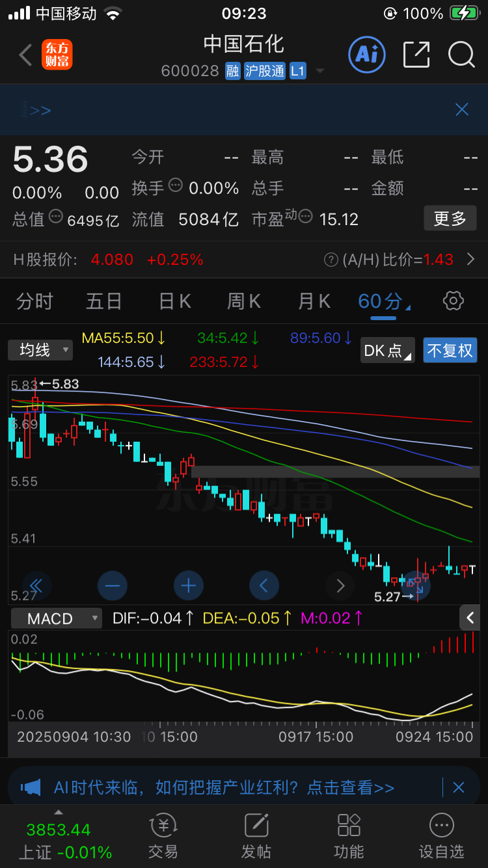Tap the 5.83 high price marker
The image size is (488, 868).
coord(59,384)
